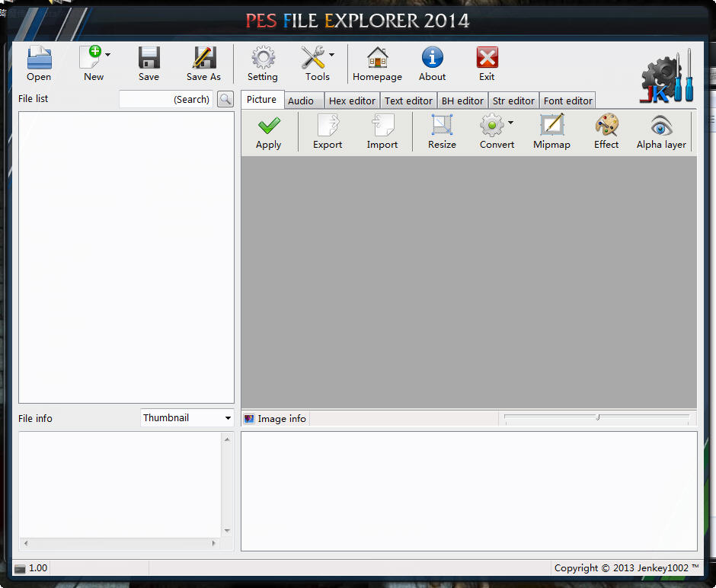The height and width of the screenshot is (588, 716).
Task: Click File info scroll down arrow
Action: 227,531
